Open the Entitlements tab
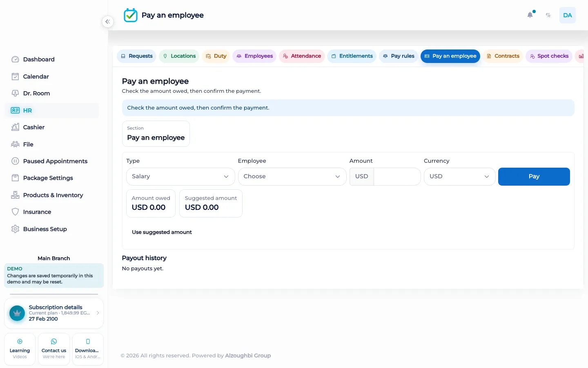 [x=352, y=56]
